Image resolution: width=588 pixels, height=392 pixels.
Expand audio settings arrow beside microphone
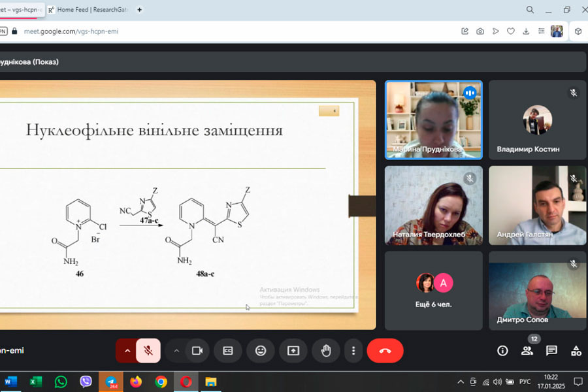pos(127,351)
